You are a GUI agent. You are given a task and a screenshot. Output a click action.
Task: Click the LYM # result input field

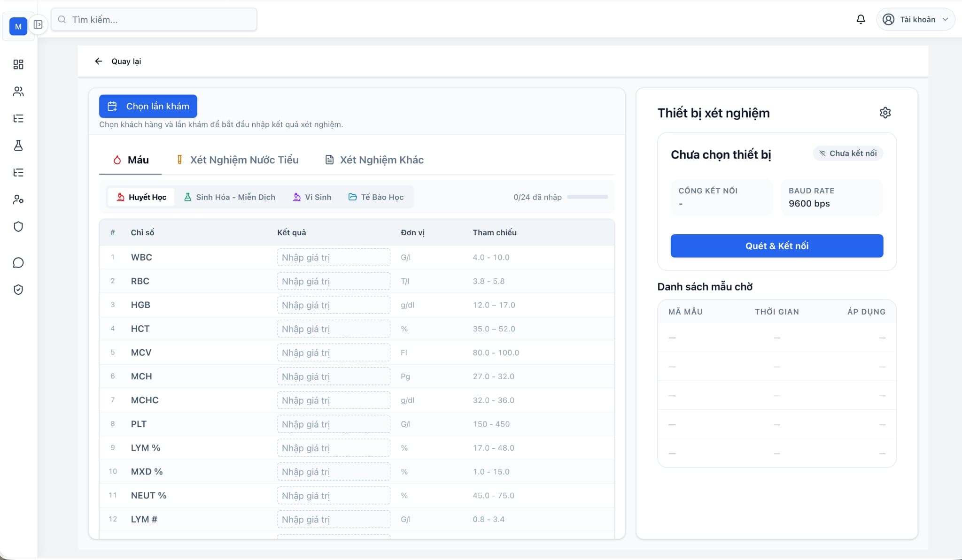(334, 519)
